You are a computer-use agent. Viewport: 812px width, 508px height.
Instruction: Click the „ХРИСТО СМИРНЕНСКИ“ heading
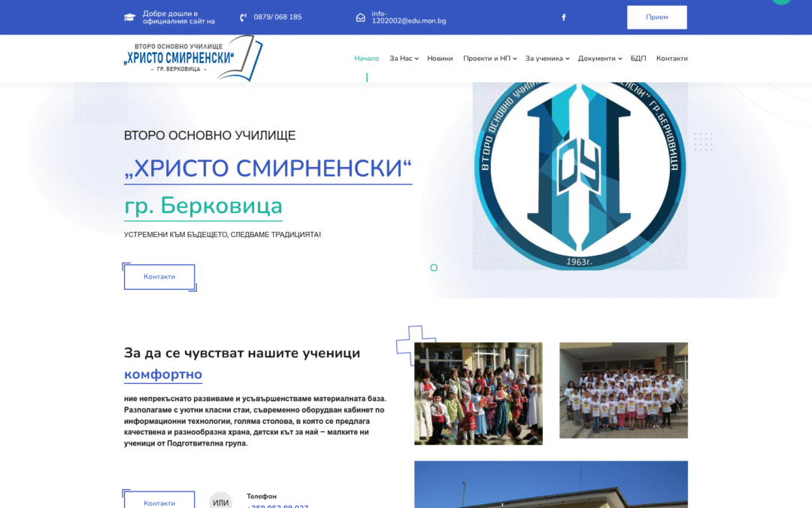click(268, 169)
